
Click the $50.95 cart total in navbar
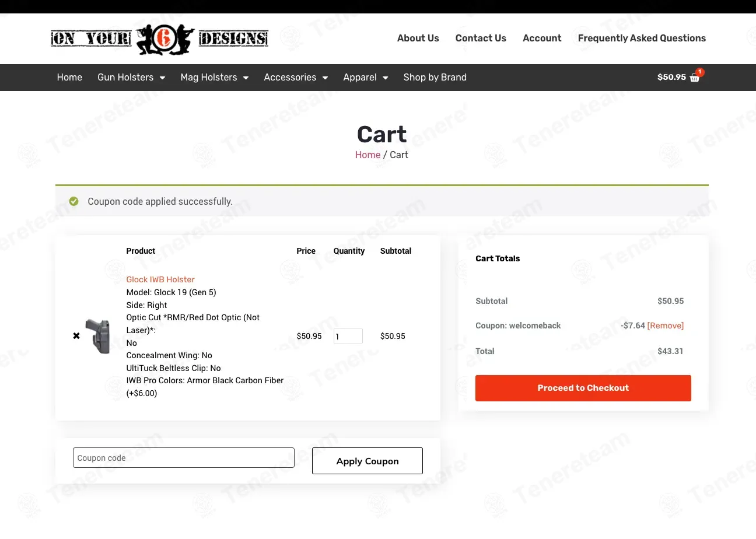(x=671, y=77)
